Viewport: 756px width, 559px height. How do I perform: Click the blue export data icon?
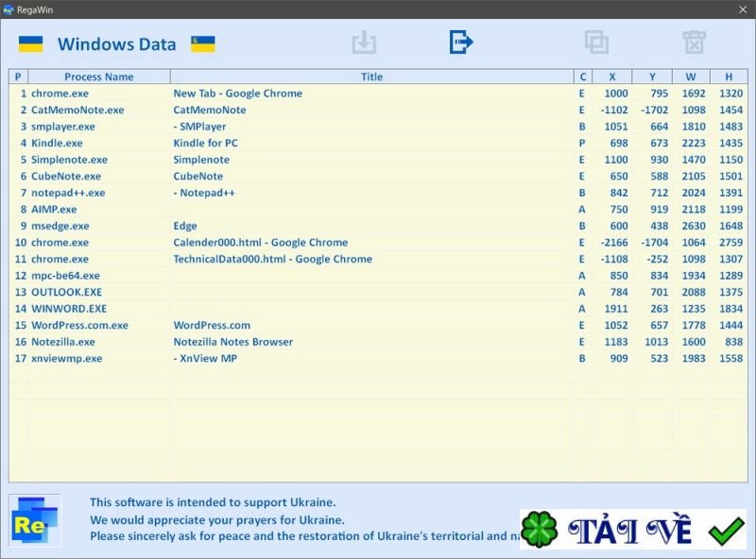[461, 42]
